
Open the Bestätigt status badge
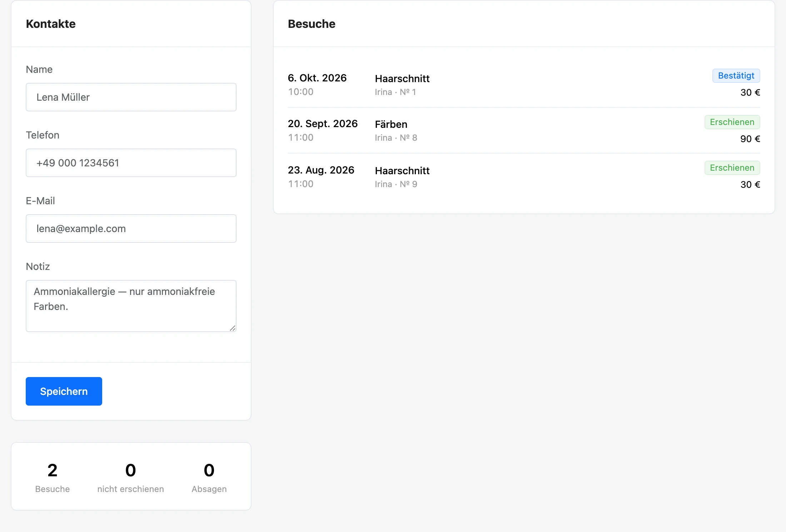pos(736,76)
